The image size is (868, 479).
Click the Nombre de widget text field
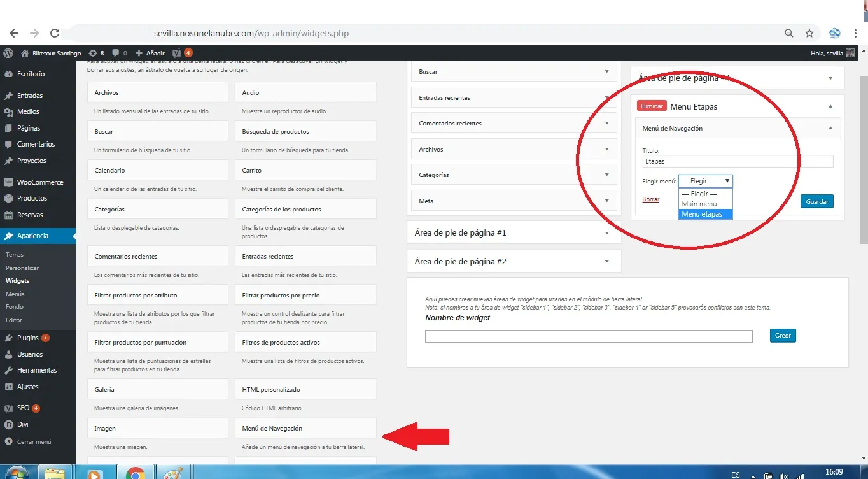[589, 336]
